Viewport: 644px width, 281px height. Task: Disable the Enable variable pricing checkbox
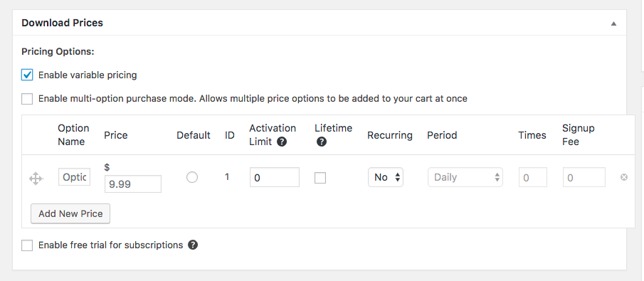click(x=27, y=75)
